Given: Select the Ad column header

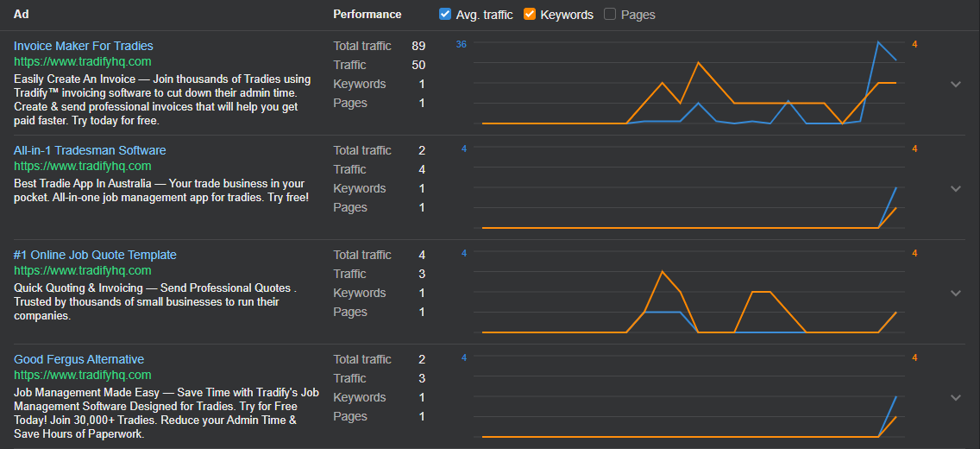Looking at the screenshot, I should tap(22, 14).
